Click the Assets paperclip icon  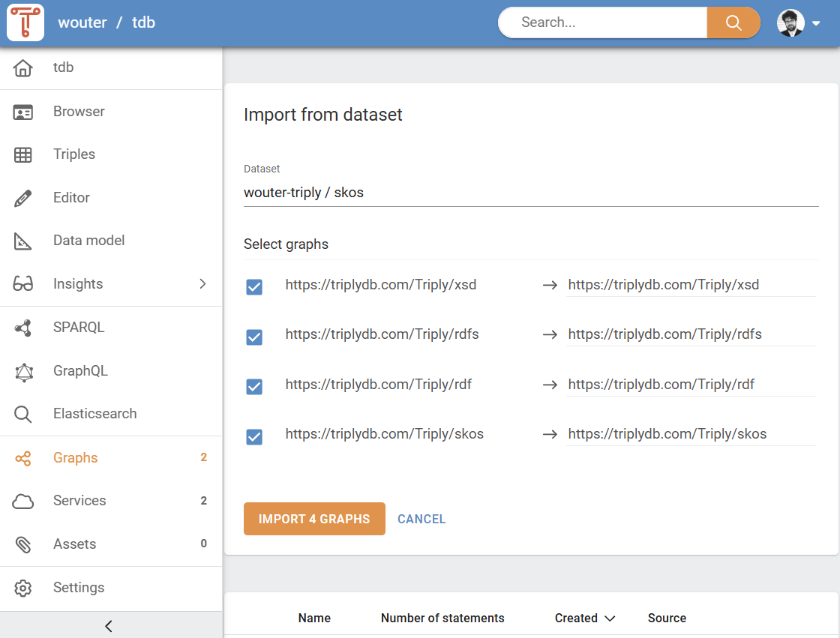click(x=23, y=544)
